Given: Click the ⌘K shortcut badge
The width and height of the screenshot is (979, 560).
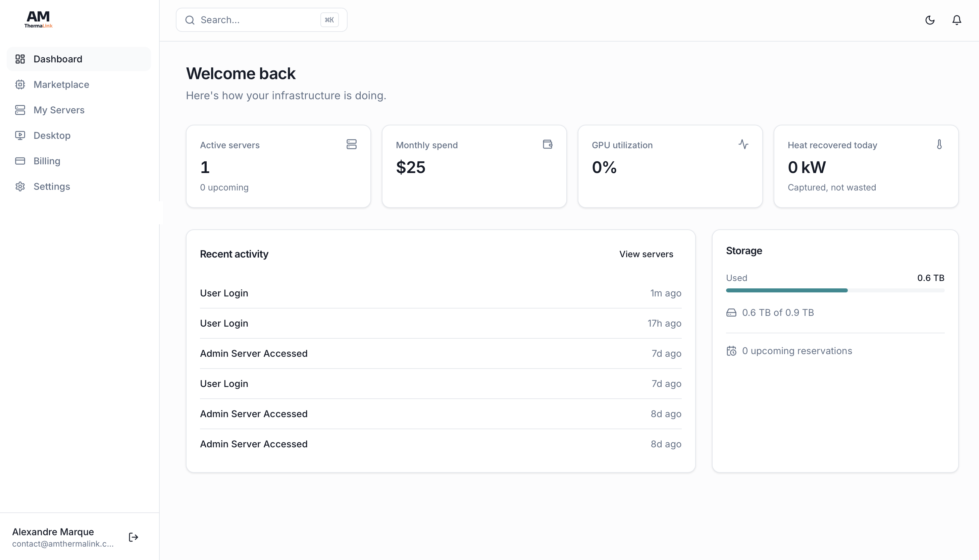Looking at the screenshot, I should (x=329, y=20).
